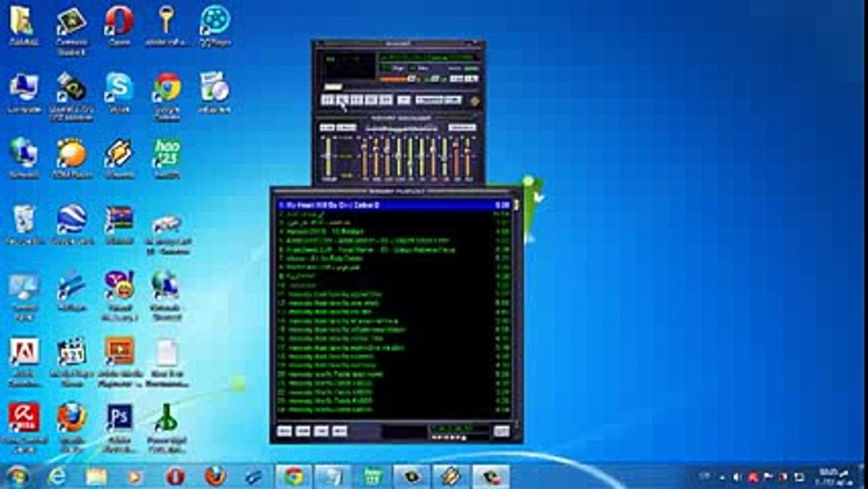Image resolution: width=868 pixels, height=489 pixels.
Task: Open the Winamp desktop shortcut
Action: 119,158
